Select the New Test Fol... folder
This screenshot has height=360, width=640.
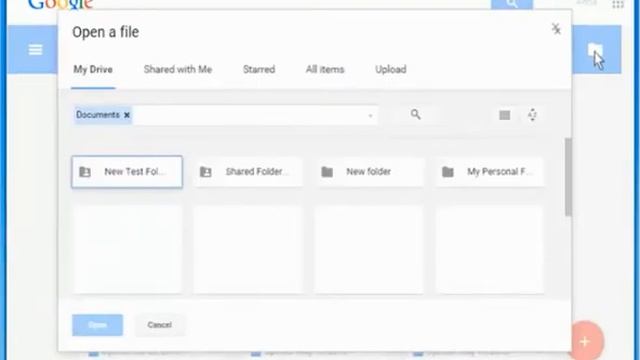point(127,172)
